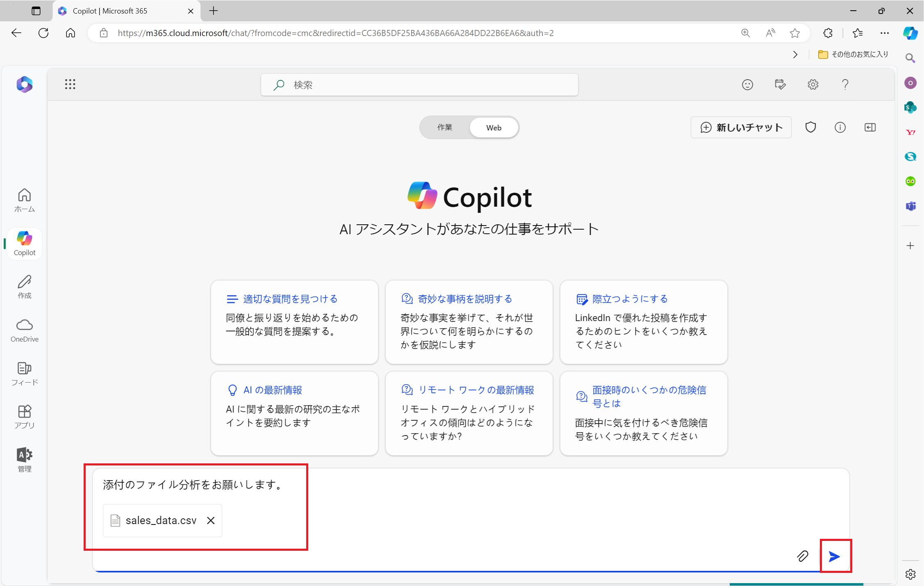This screenshot has width=924, height=586.
Task: Open the shield protection icon
Action: [811, 128]
